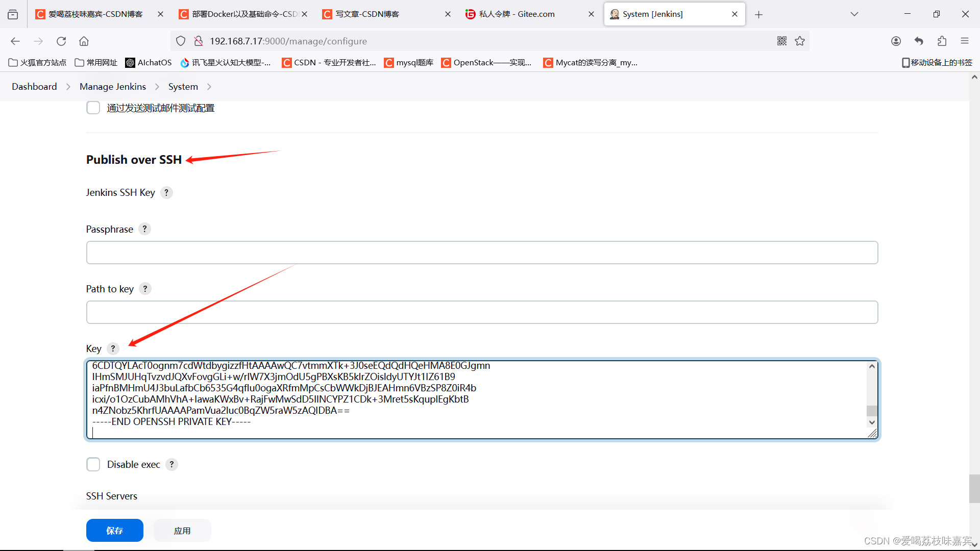Open the 讯飞星火认知大模型 bookmark
980x551 pixels.
click(x=226, y=63)
